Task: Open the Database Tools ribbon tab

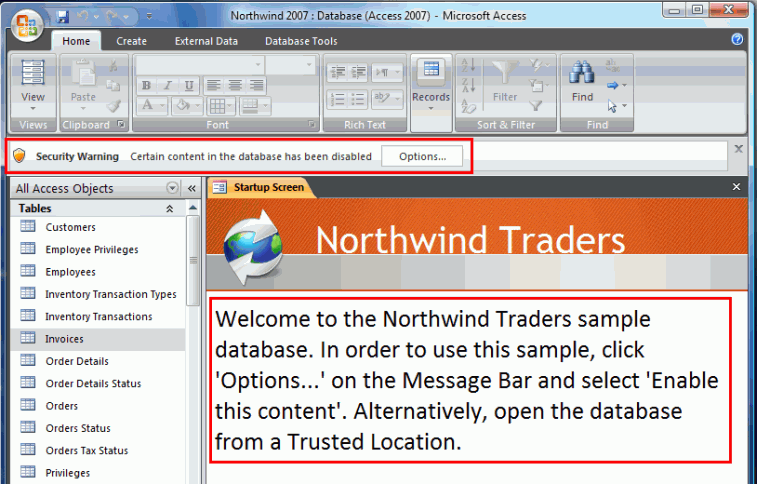Action: 301,41
